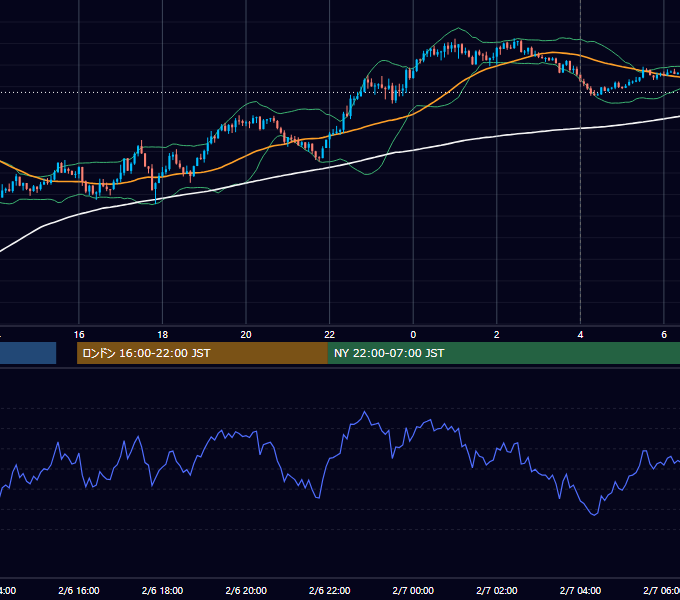Viewport: 680px width, 600px height.
Task: Click the blue session bar left of ロンドン
Action: point(28,353)
